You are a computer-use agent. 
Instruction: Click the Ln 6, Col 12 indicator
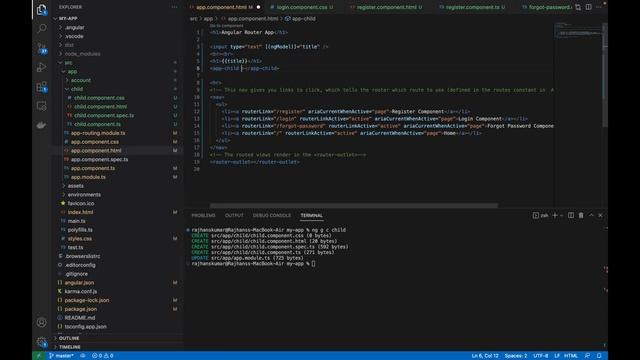coord(485,356)
